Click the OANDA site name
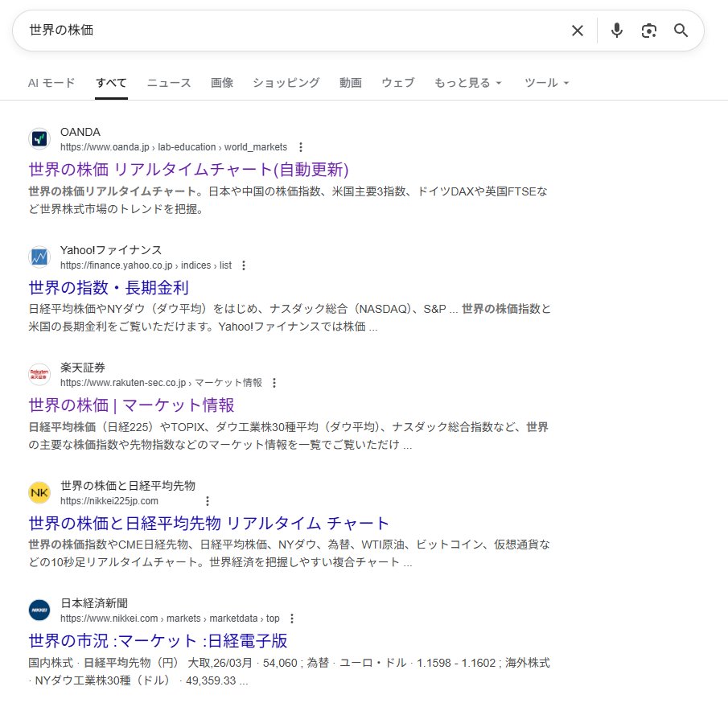The width and height of the screenshot is (728, 707). point(80,132)
